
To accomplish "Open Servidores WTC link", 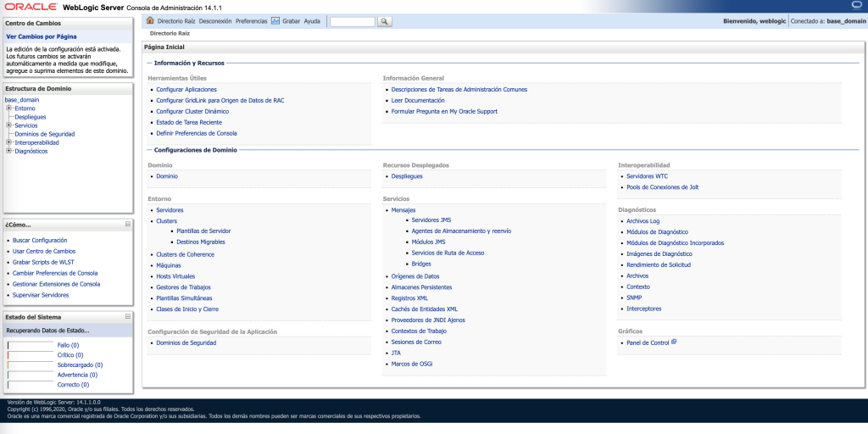I will [647, 176].
